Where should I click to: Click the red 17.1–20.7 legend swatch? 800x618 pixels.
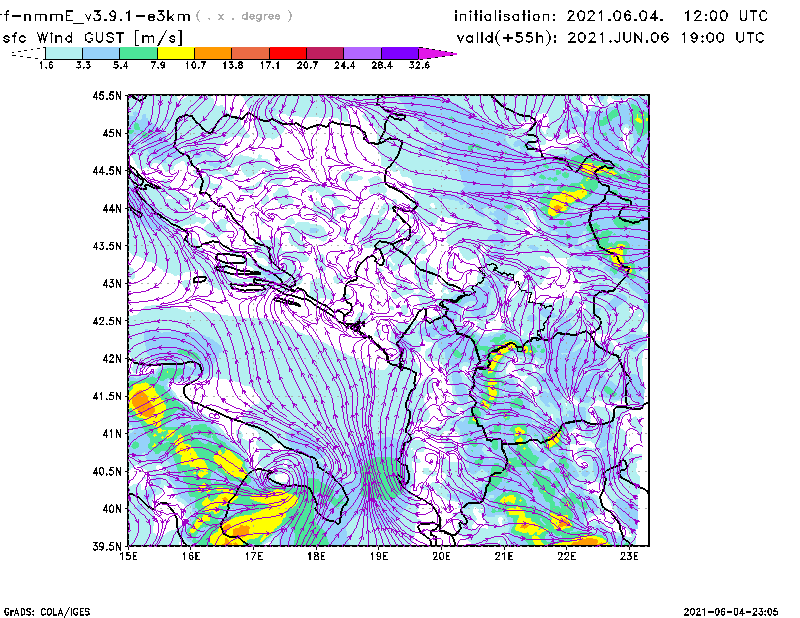[x=288, y=53]
